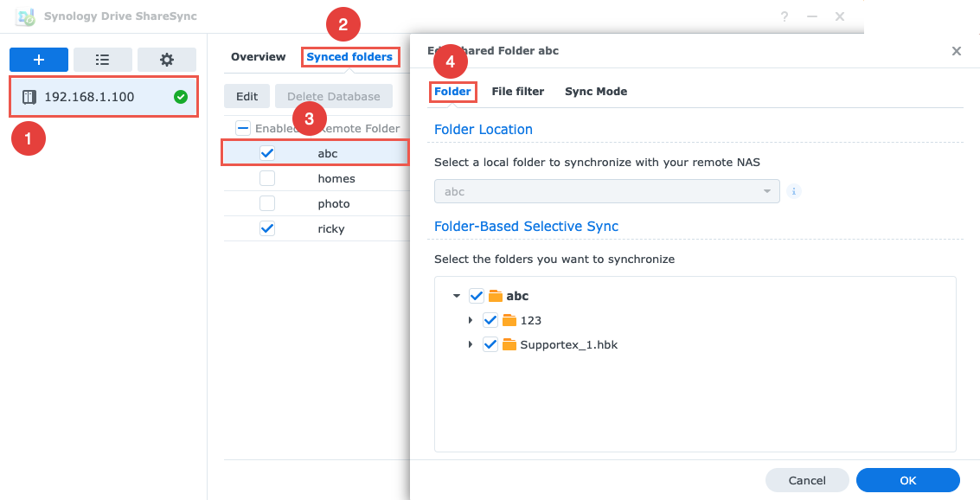Viewport: 980px width, 500px height.
Task: Open the local folder abc dropdown
Action: (x=607, y=191)
